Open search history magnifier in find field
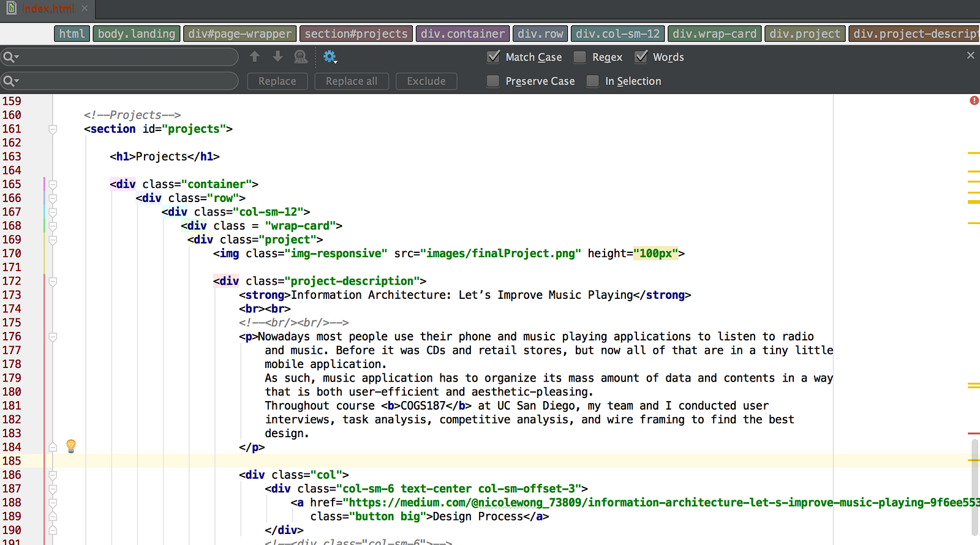Viewport: 980px width, 545px height. coord(10,57)
